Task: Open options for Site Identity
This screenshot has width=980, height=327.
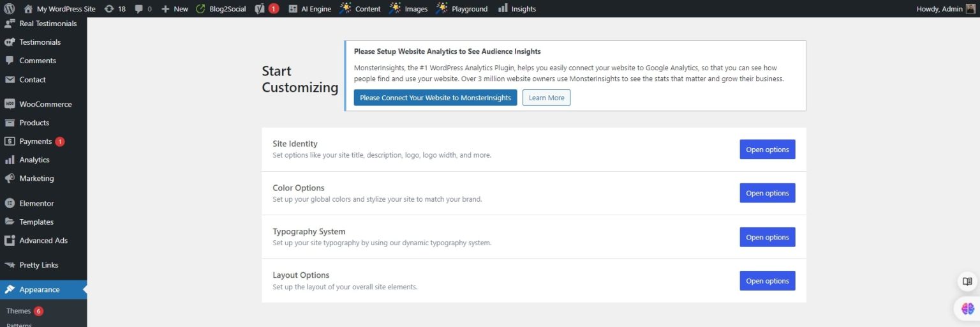Action: (x=767, y=149)
